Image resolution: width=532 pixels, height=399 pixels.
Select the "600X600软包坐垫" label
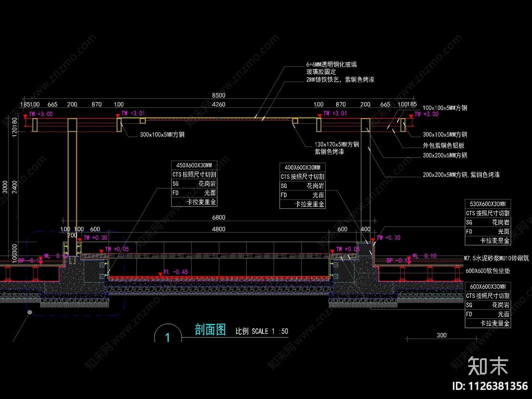click(488, 271)
